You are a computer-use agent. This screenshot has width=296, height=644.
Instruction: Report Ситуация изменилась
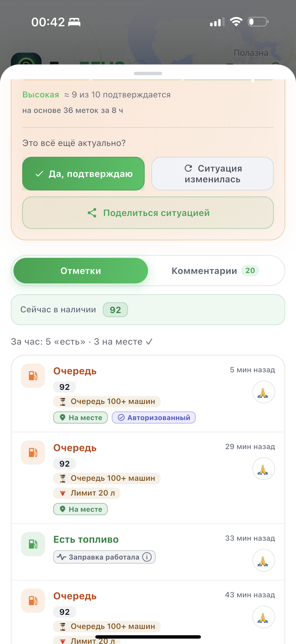(x=212, y=174)
